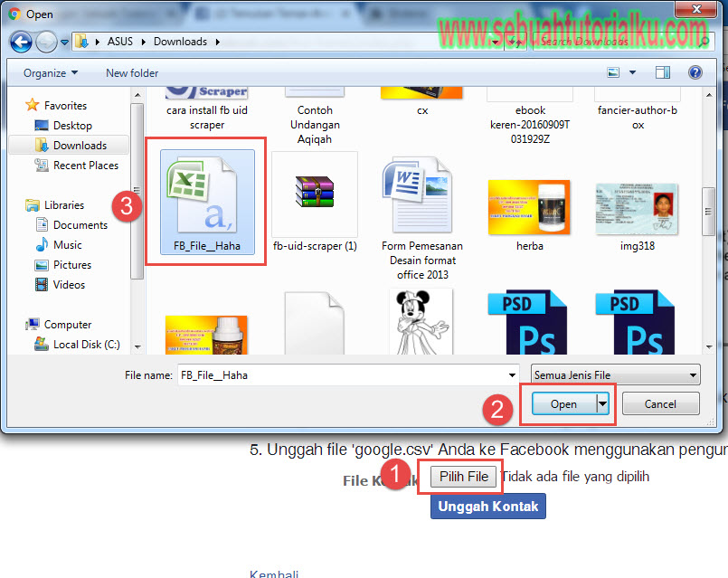728x578 pixels.
Task: Expand the Open button split arrow
Action: 602,404
